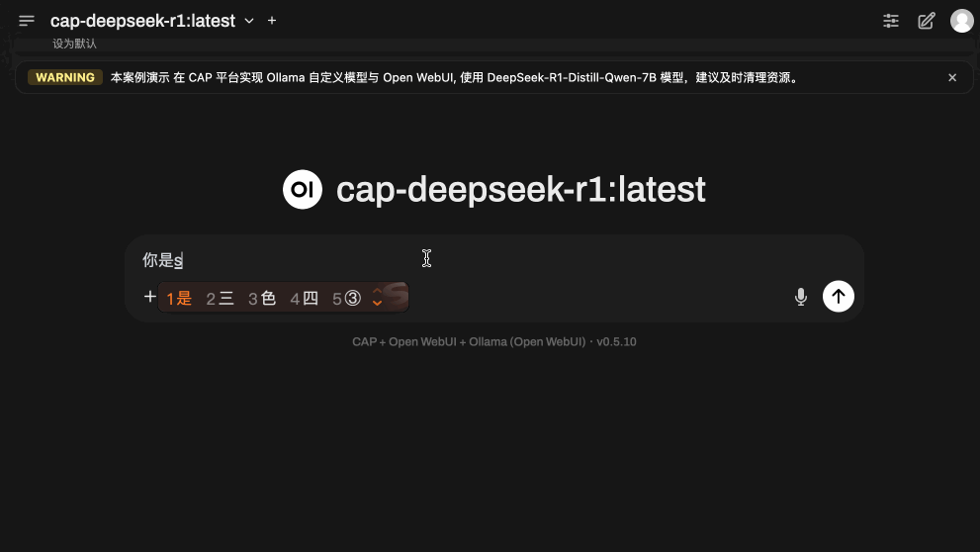980x552 pixels.
Task: Start a new chat with pencil icon
Action: tap(927, 21)
